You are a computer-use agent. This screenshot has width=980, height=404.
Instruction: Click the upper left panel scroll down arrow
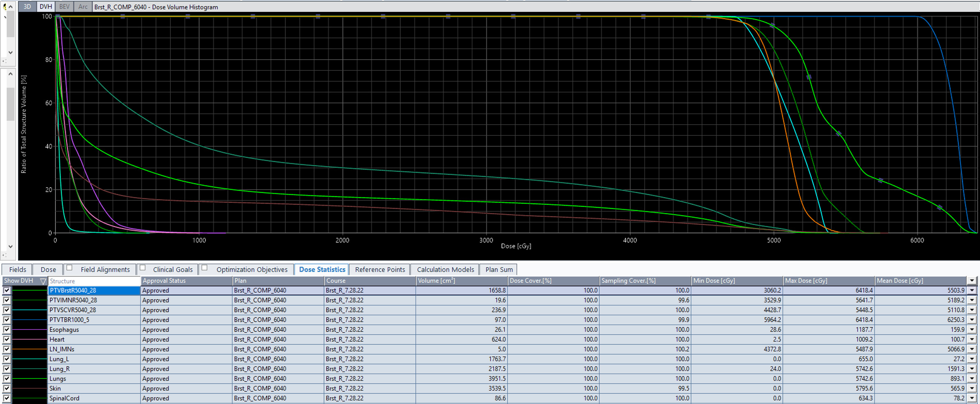coord(11,53)
